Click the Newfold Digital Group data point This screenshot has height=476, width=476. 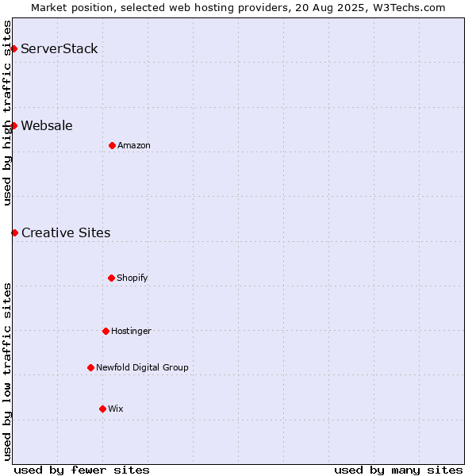coord(90,368)
